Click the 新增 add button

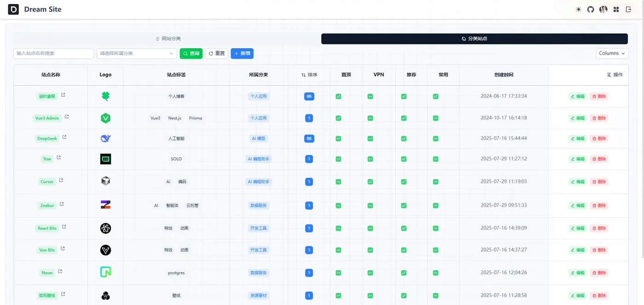[242, 53]
